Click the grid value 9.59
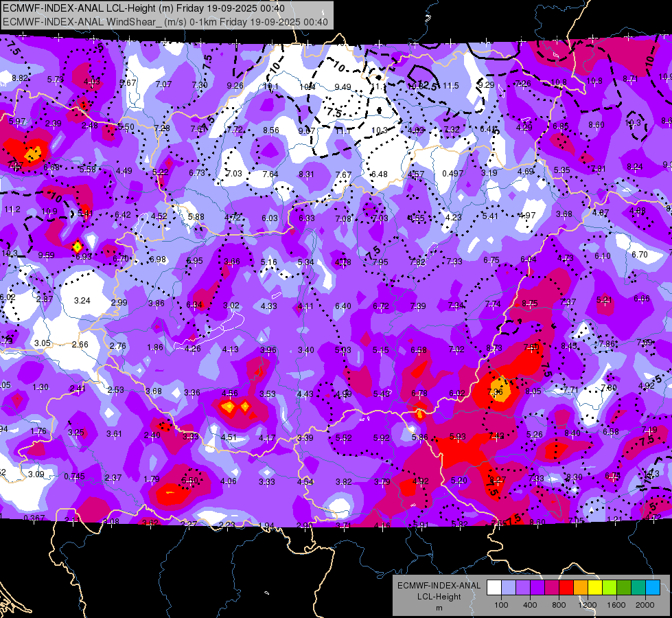 [x=46, y=255]
